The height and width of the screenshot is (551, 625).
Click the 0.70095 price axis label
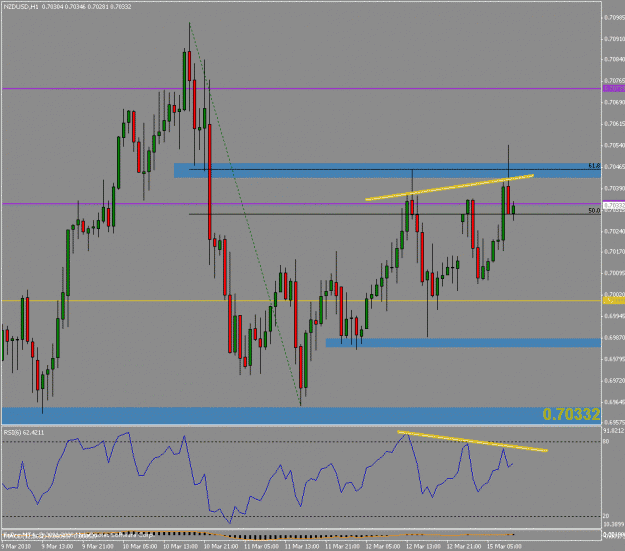pyautogui.click(x=614, y=273)
